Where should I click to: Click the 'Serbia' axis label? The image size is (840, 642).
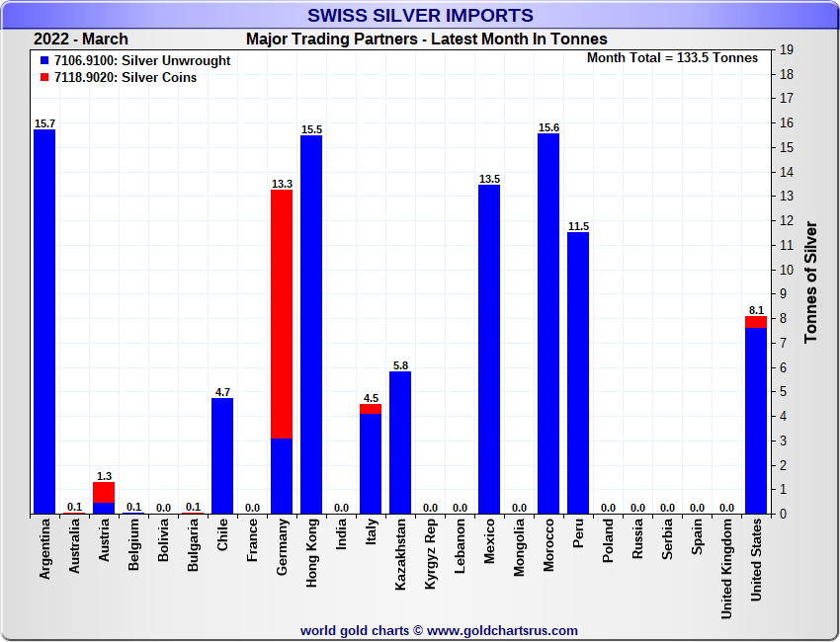click(667, 539)
